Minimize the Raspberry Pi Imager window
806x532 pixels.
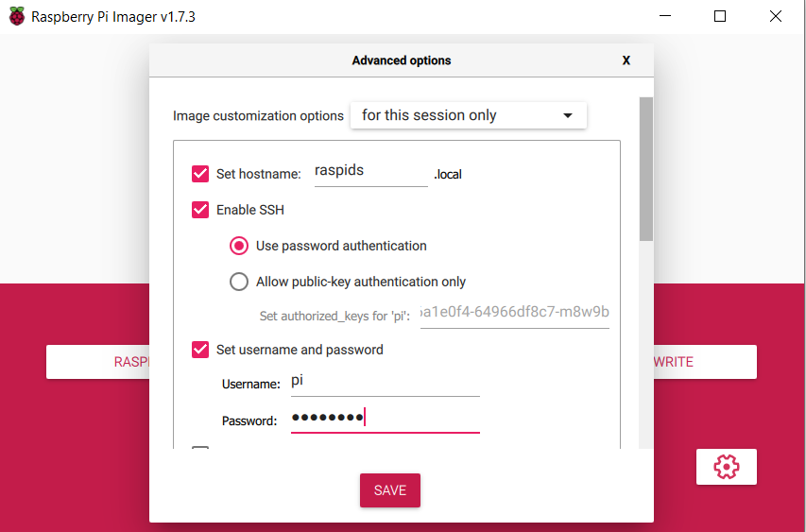coord(665,16)
